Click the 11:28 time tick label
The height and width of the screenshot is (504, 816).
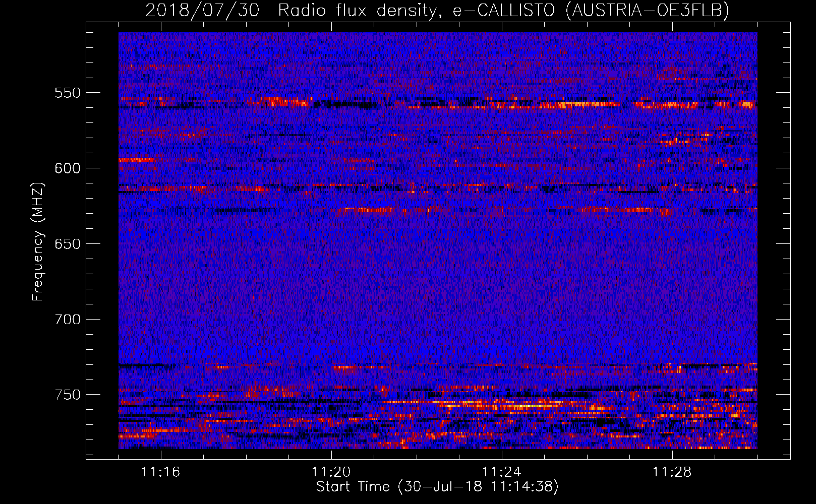point(672,472)
